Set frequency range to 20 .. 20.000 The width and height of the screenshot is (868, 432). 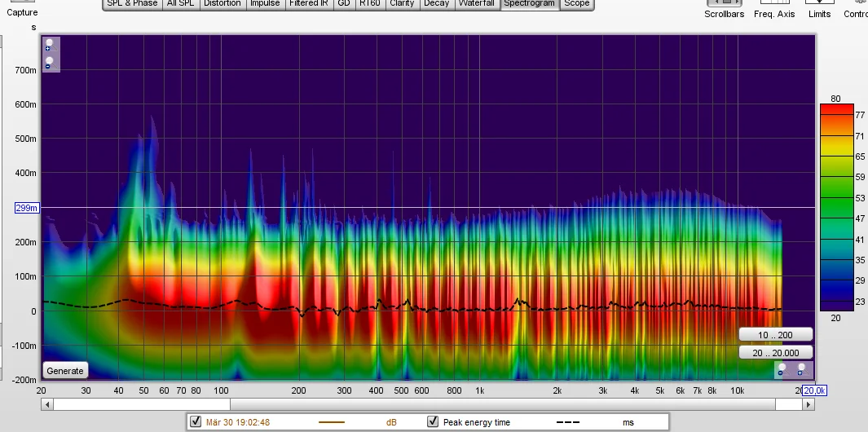(x=776, y=353)
